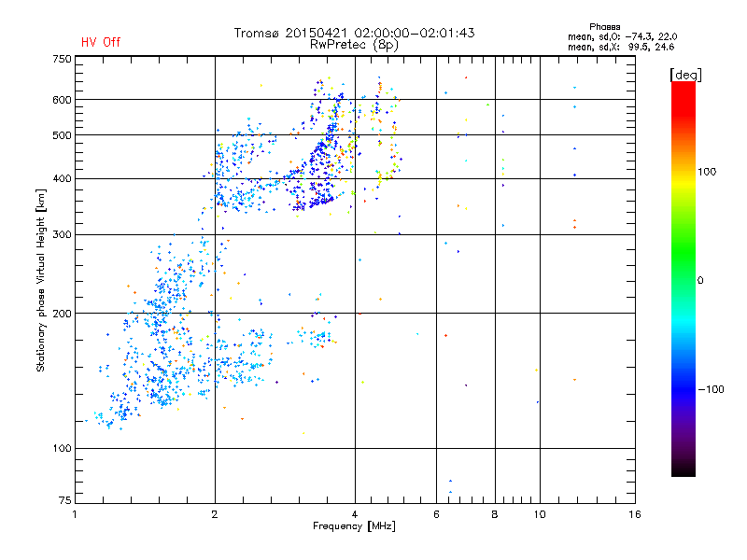This screenshot has height=560, width=747.
Task: Click the '200' y-axis tick label
Action: pos(62,314)
